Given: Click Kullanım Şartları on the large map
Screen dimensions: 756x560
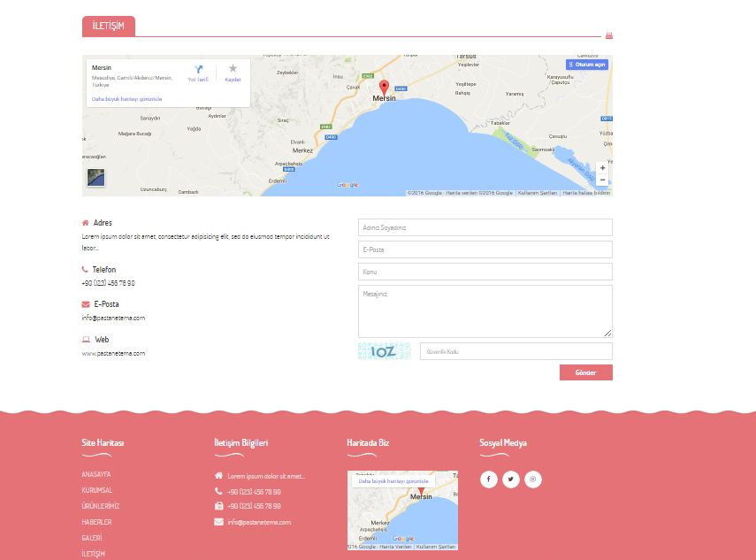Looking at the screenshot, I should (537, 193).
